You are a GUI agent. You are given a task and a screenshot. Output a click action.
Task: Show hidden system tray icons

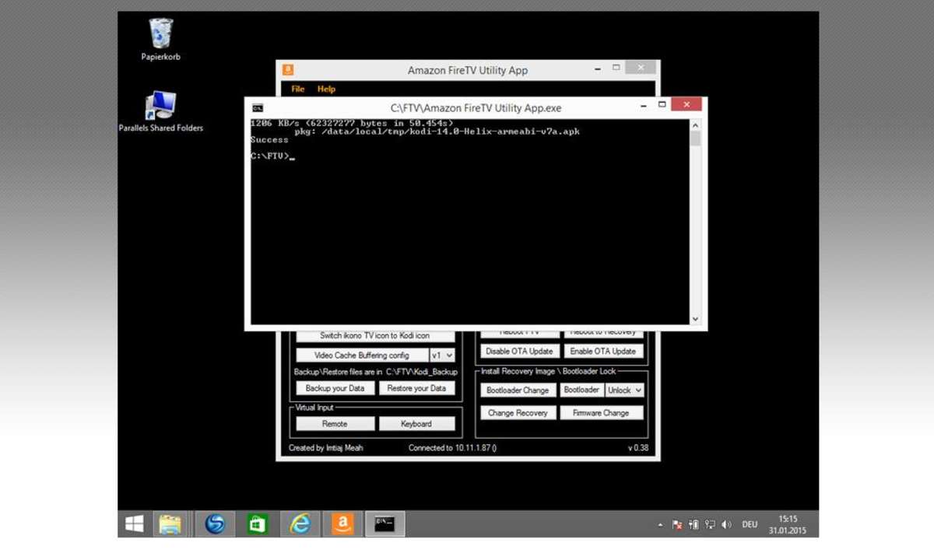pyautogui.click(x=661, y=525)
